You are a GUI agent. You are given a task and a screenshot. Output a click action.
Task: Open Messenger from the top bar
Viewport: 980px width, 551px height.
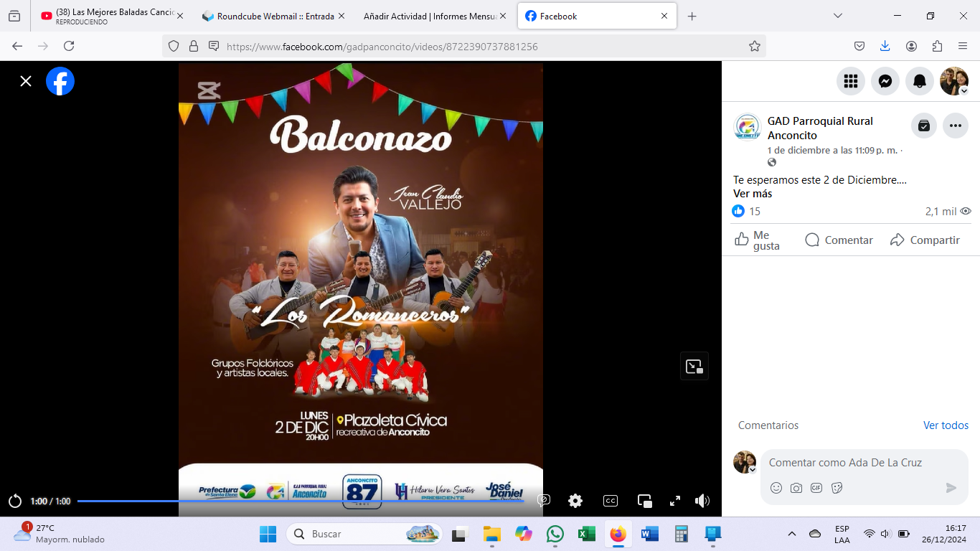click(x=885, y=81)
